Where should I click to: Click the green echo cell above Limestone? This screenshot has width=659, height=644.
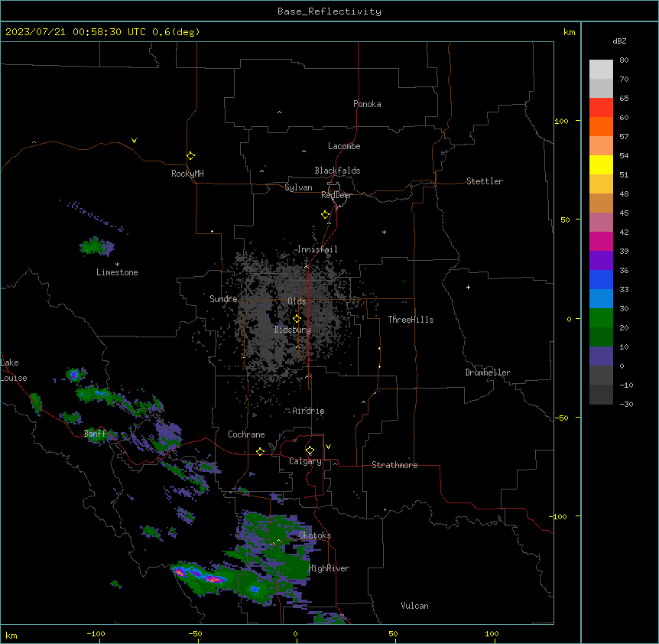[96, 246]
